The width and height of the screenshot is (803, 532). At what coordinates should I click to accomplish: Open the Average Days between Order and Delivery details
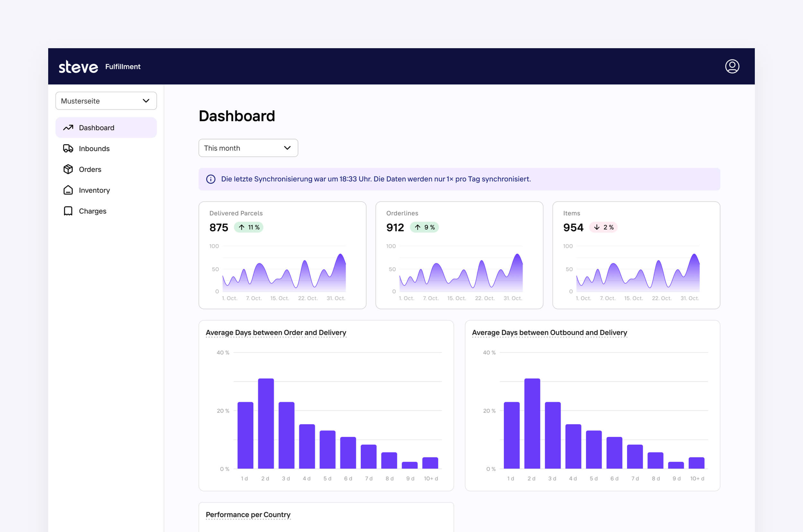coord(276,332)
